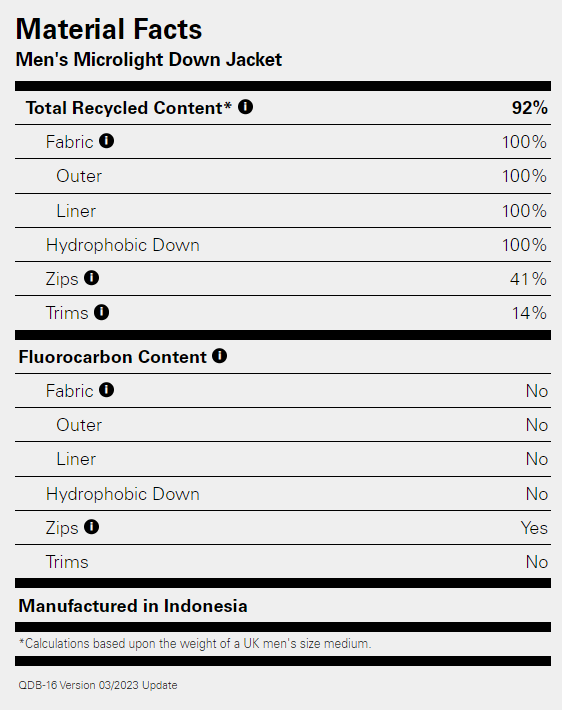Show info for recycled Trims row

pos(101,312)
